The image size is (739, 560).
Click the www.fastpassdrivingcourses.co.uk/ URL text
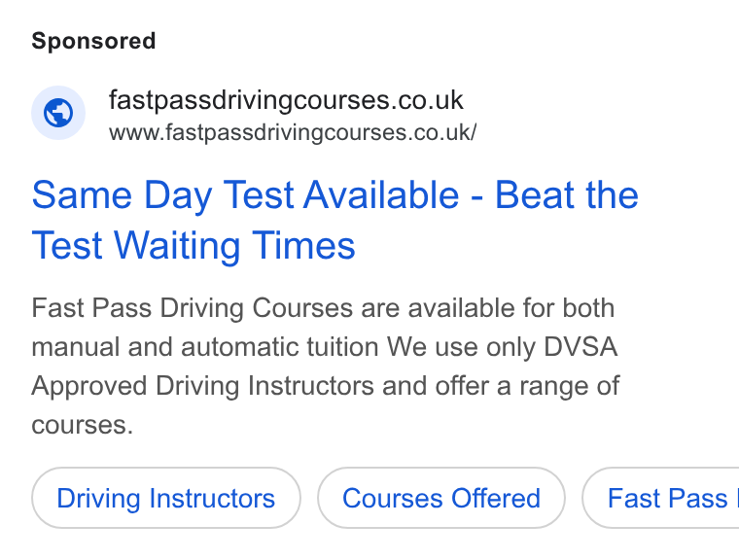[x=293, y=132]
